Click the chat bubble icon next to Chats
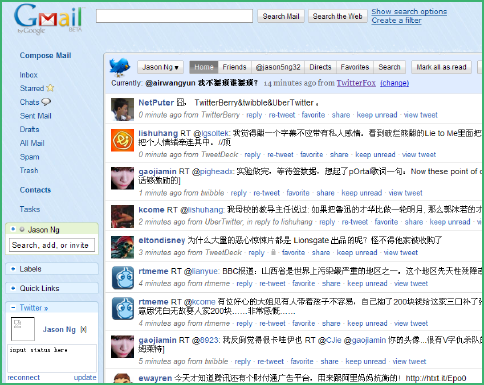Screen dimensions: 484x385 click(46, 102)
